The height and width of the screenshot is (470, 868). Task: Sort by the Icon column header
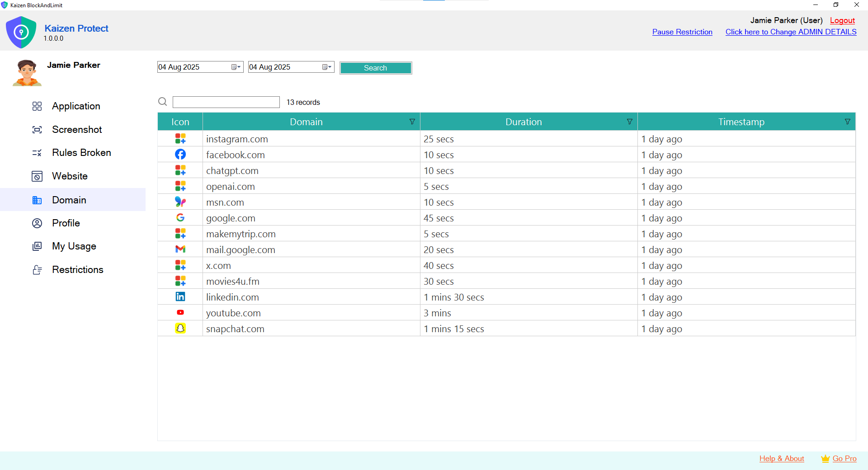tap(180, 122)
